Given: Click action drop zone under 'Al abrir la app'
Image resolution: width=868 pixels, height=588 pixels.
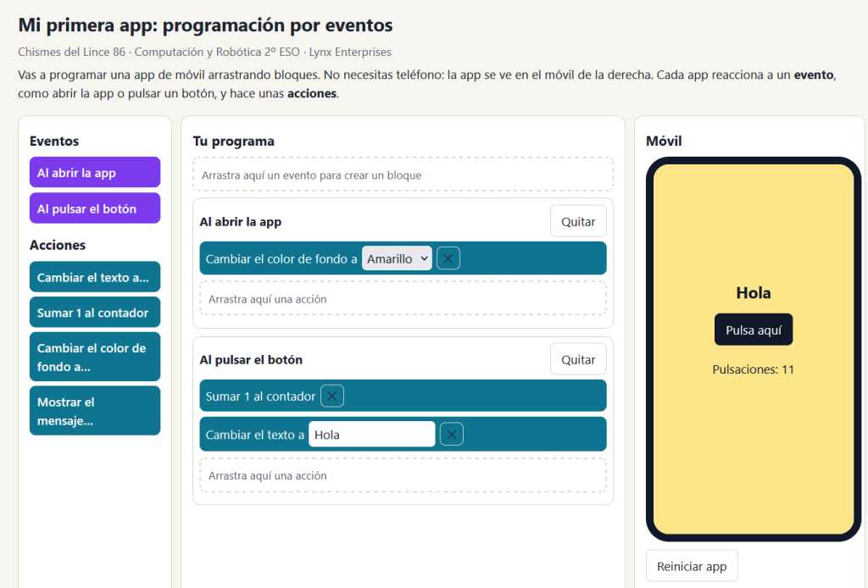Looking at the screenshot, I should [403, 299].
